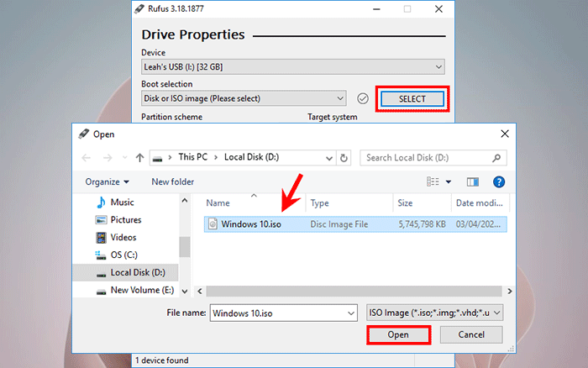The width and height of the screenshot is (588, 368).
Task: Click the checksum checkmark icon in Rufus
Action: coord(363,98)
